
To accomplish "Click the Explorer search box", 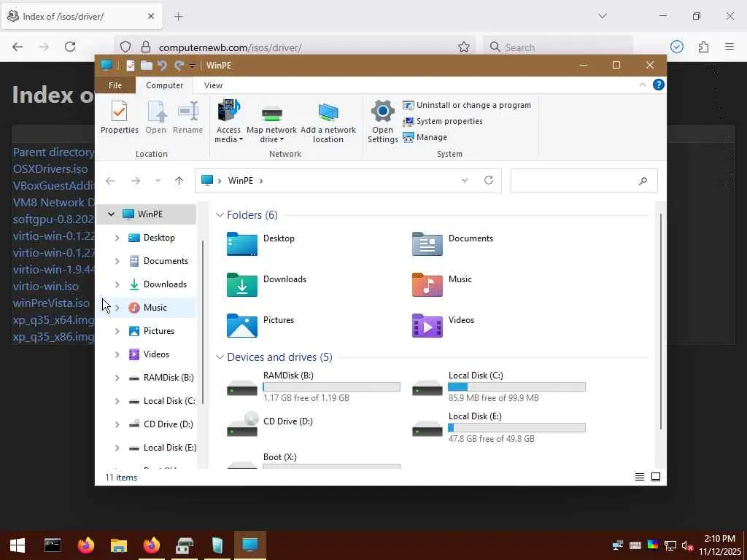I will [x=584, y=181].
